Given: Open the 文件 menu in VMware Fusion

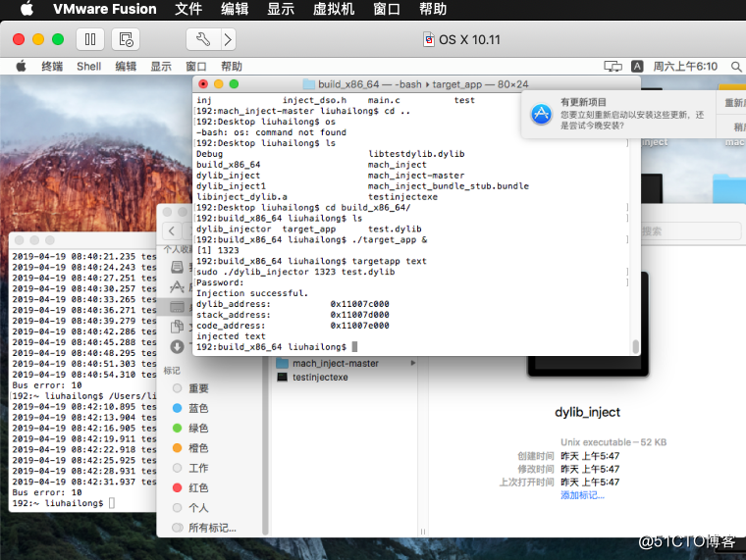Looking at the screenshot, I should click(x=188, y=9).
